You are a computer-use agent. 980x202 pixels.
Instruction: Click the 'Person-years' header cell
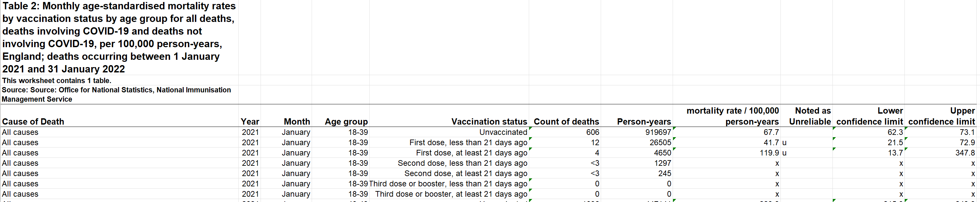tap(644, 122)
